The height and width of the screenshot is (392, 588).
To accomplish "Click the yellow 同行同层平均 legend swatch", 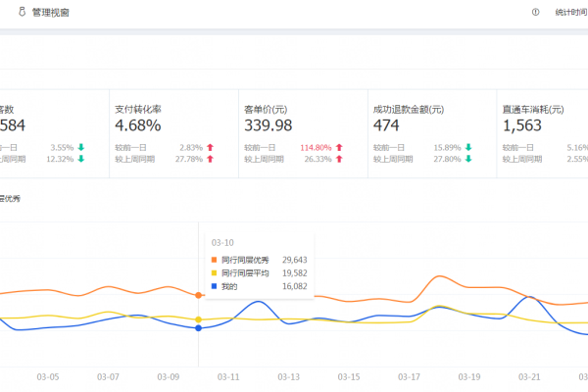I will [x=214, y=272].
